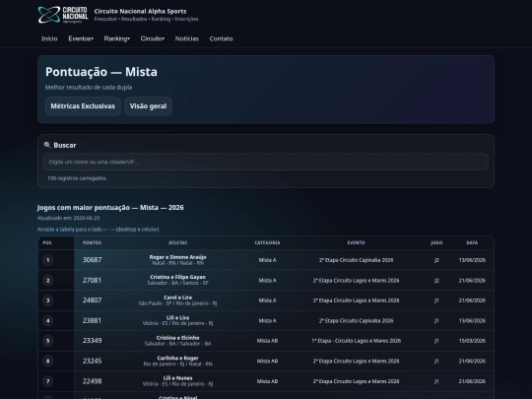Click the CATEGORIA column header
532x399 pixels.
267,243
